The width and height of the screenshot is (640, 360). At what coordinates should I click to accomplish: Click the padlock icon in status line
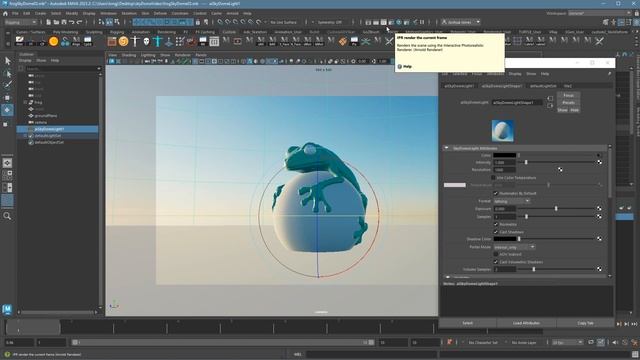point(198,22)
